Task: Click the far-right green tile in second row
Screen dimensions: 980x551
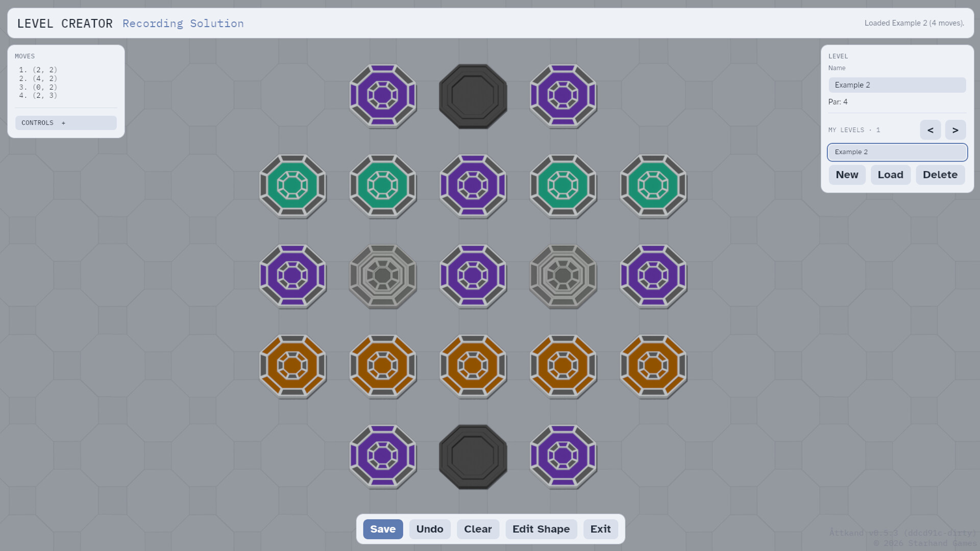Action: click(653, 186)
